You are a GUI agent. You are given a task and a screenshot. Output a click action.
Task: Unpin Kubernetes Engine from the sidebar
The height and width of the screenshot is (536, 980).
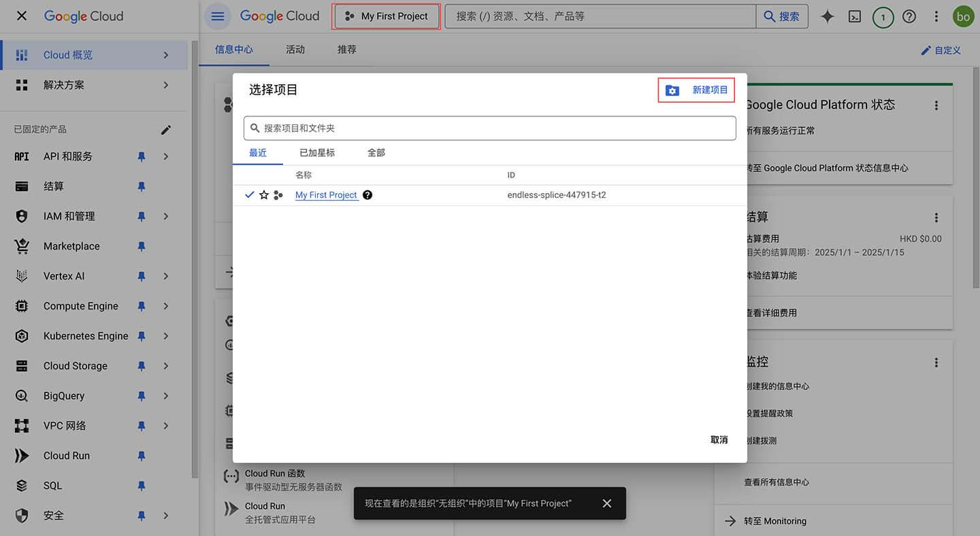click(x=142, y=336)
